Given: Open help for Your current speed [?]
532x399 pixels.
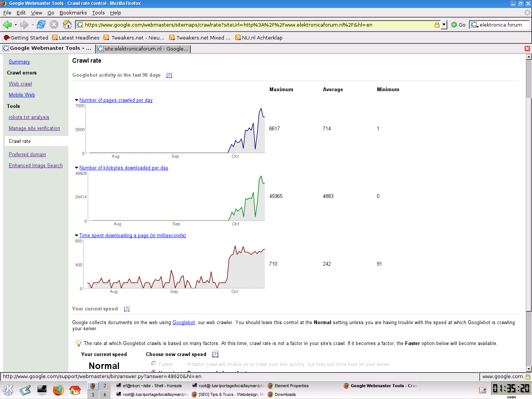Looking at the screenshot, I should pos(127,309).
